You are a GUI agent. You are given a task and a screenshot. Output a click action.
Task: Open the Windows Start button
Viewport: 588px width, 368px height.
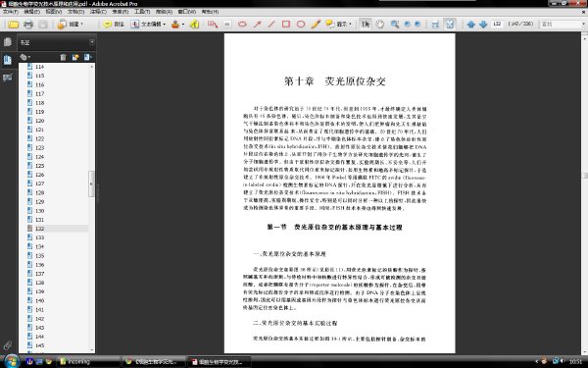point(11,361)
